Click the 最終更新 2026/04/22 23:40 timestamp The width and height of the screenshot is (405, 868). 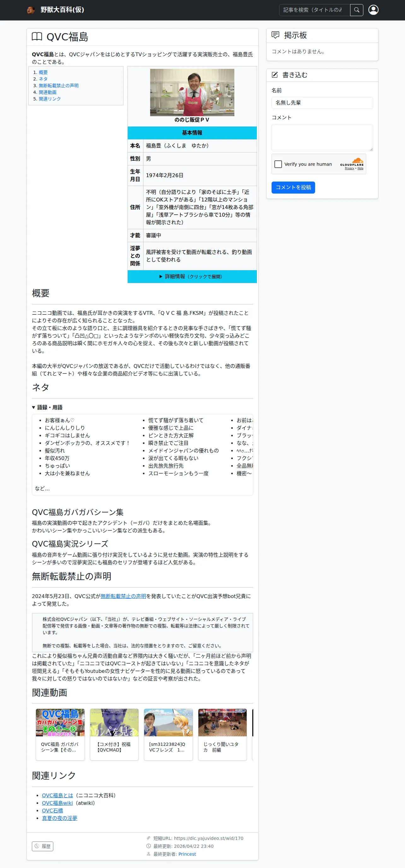184,846
